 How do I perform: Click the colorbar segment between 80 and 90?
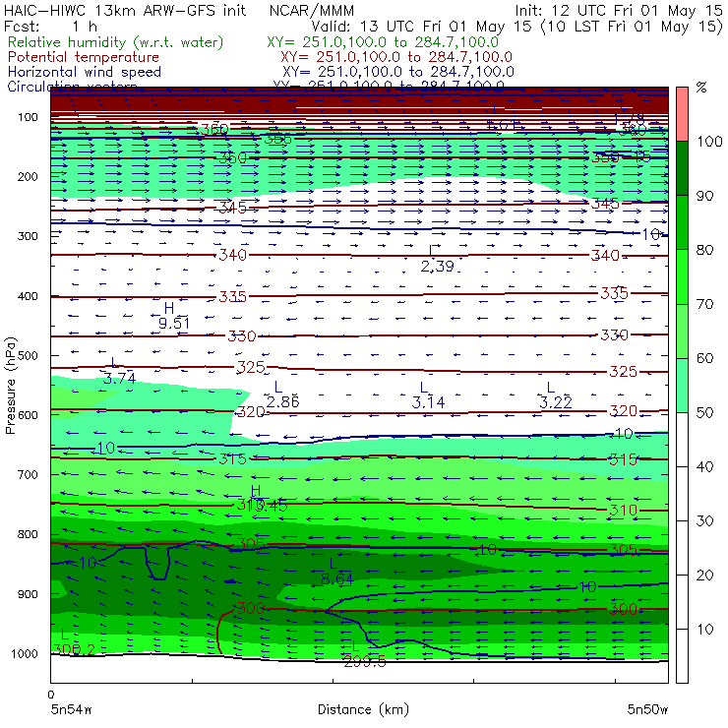[x=682, y=222]
